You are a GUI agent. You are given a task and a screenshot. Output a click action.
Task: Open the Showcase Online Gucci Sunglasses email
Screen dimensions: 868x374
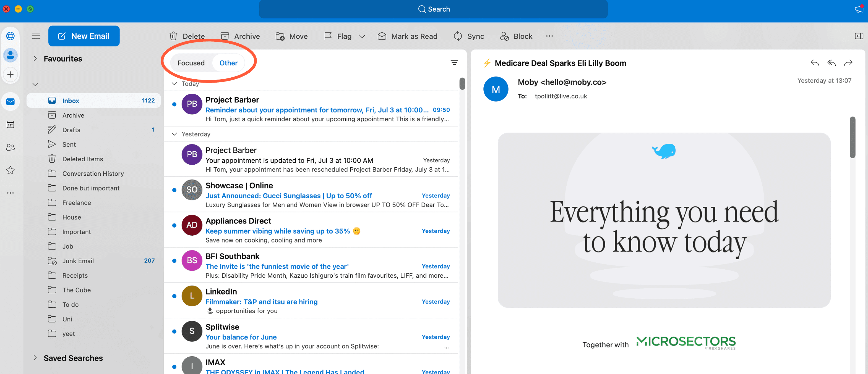click(311, 194)
